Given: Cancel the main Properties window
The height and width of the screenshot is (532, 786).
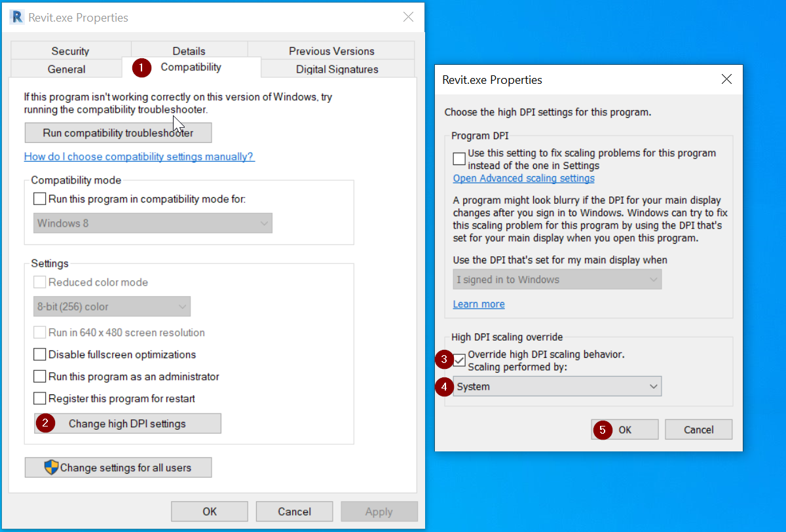Looking at the screenshot, I should click(295, 512).
